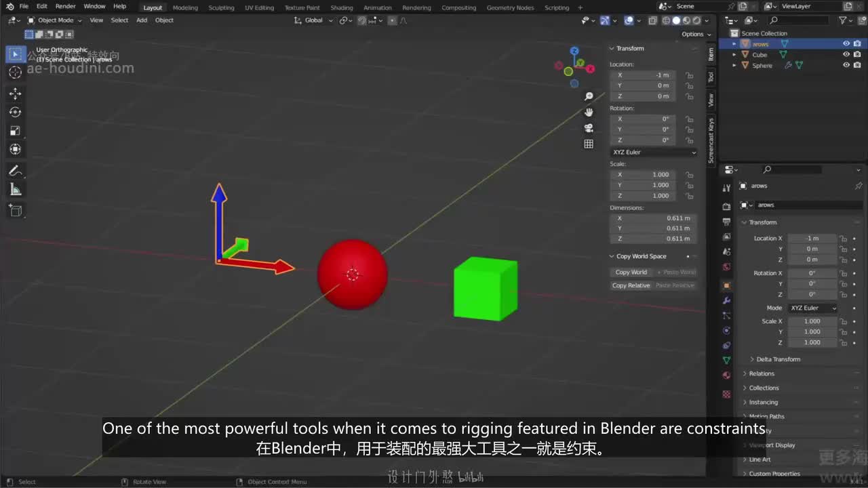Click the viewport zoom magnifier icon

pyautogui.click(x=589, y=96)
